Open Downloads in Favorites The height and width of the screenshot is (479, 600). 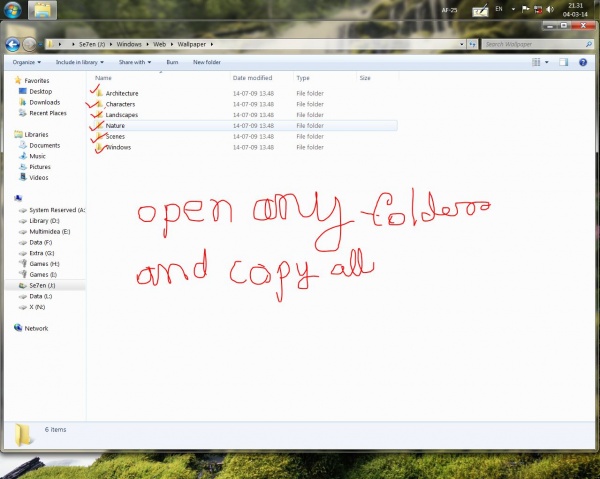pyautogui.click(x=44, y=102)
